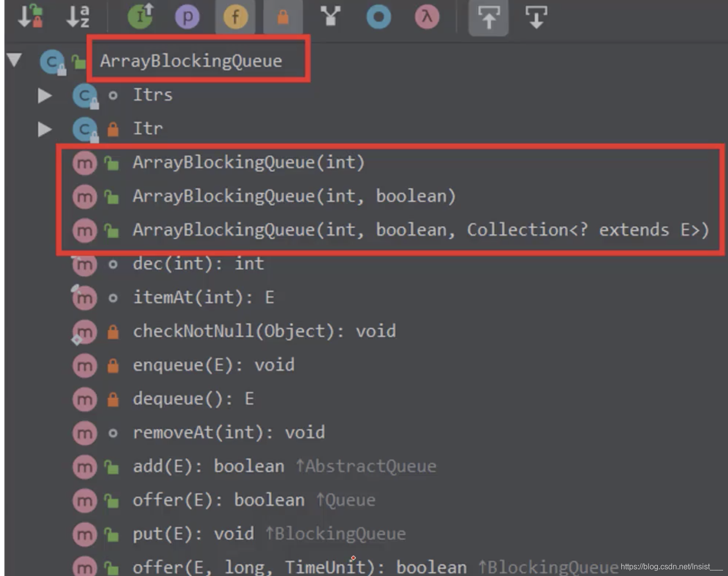Click method icon of ArrayBlockingQueue(int, boolean)
Screen dimensions: 728x576
pos(85,197)
